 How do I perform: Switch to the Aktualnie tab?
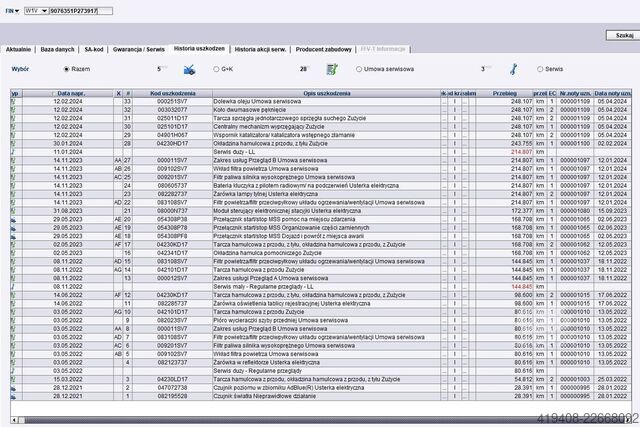[x=18, y=49]
